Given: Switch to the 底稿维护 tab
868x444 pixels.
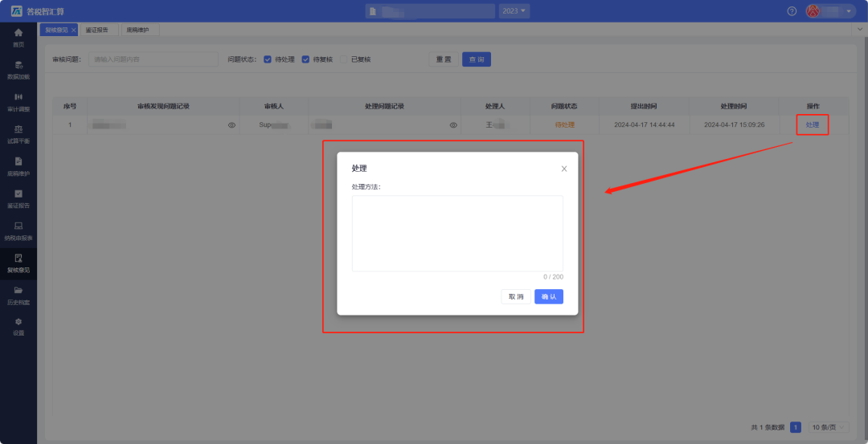Looking at the screenshot, I should 140,30.
